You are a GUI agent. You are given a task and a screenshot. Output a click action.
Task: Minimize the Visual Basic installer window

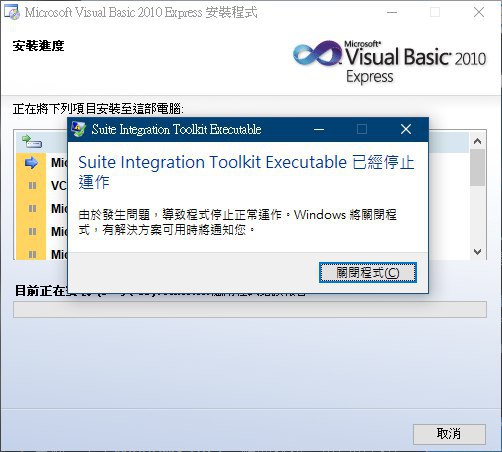coord(392,12)
